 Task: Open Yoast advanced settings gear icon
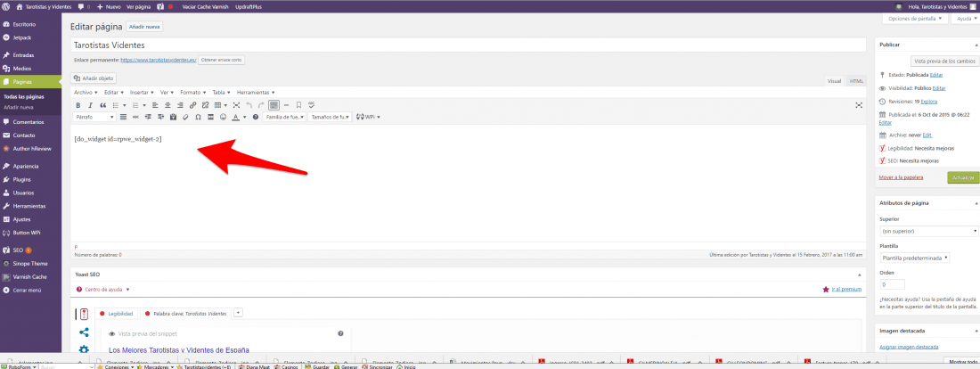84,349
